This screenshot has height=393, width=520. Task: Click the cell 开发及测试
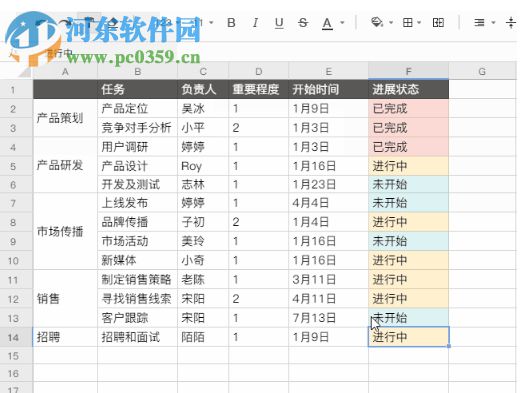coord(137,184)
